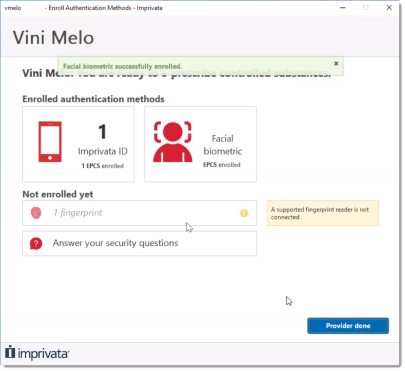Screen dimensions: 405x371
Task: Click the red phone Imprivata ID icon
Action: tap(50, 142)
